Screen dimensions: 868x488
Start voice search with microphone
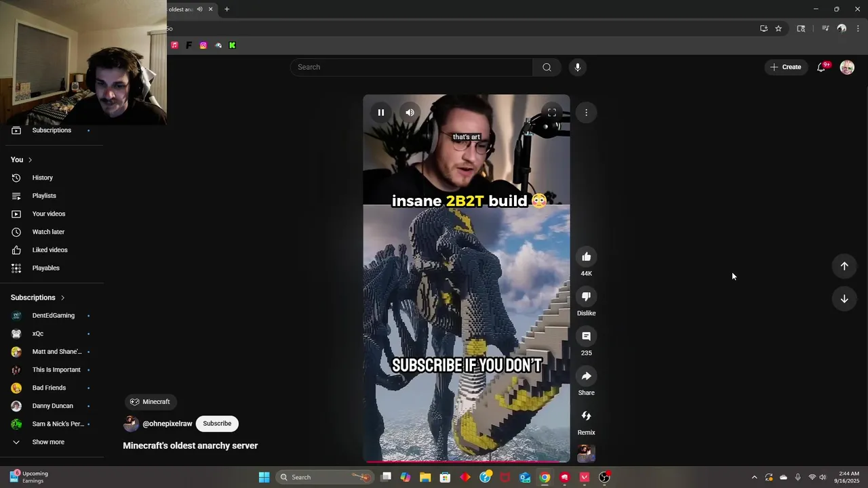[x=578, y=67]
